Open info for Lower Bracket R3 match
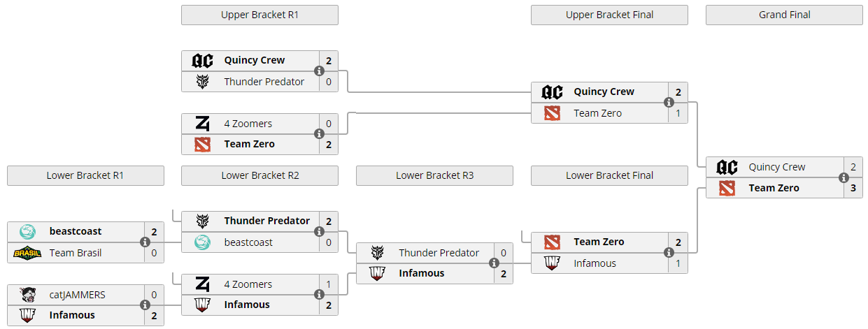The image size is (868, 329). click(495, 263)
